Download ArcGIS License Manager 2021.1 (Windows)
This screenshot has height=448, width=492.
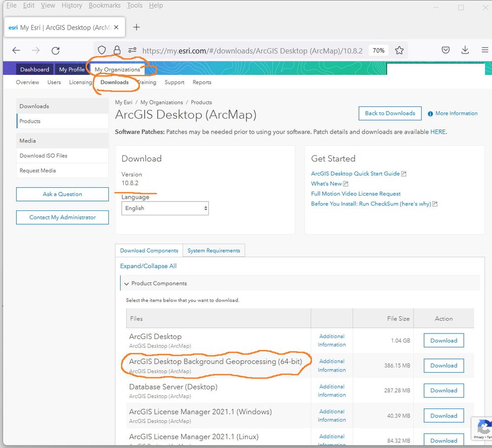[444, 415]
